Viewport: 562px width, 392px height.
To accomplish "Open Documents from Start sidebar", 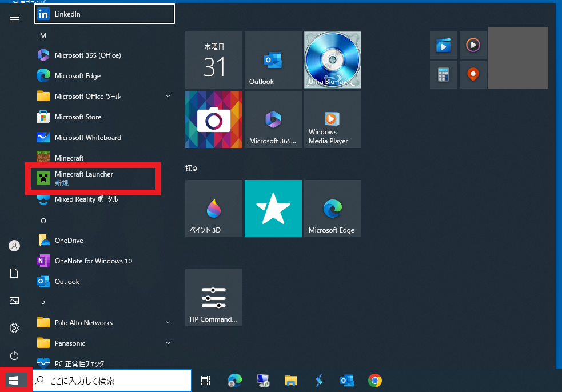I will (x=14, y=273).
